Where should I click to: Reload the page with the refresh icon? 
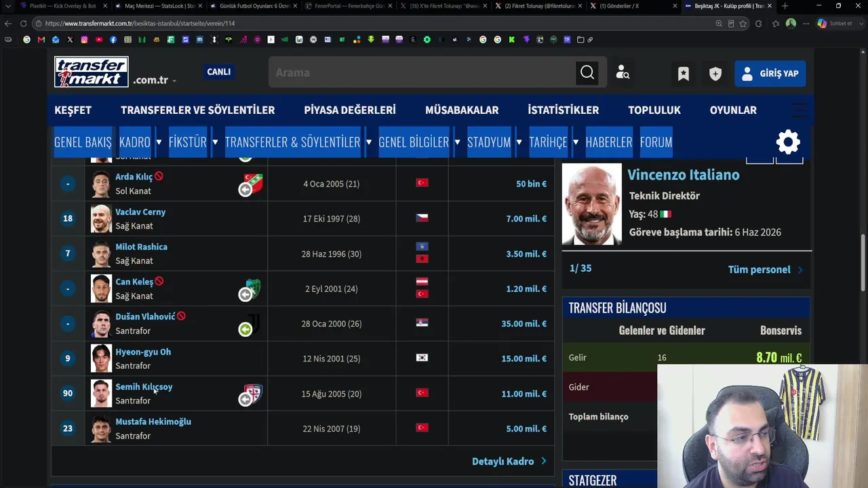click(23, 23)
